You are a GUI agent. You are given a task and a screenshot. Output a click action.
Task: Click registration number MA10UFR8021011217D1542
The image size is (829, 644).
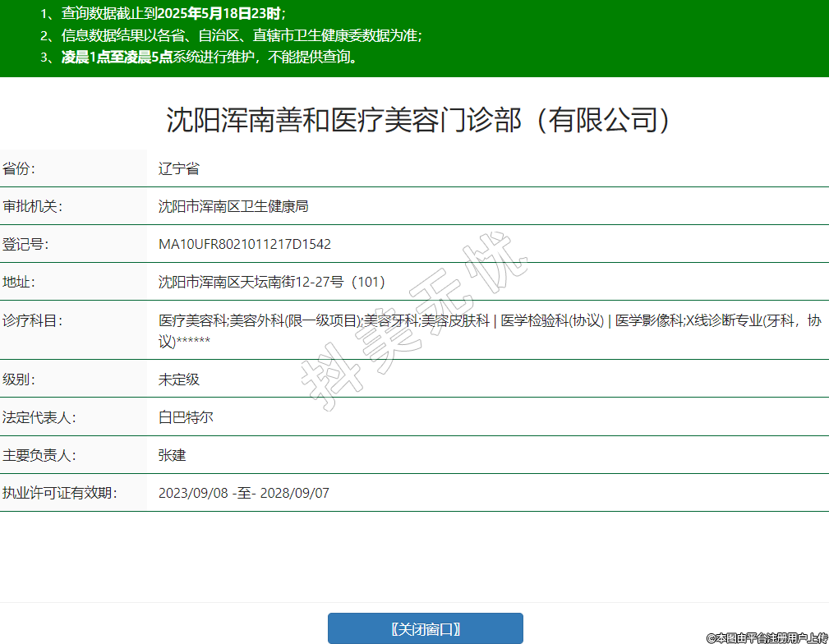click(245, 245)
